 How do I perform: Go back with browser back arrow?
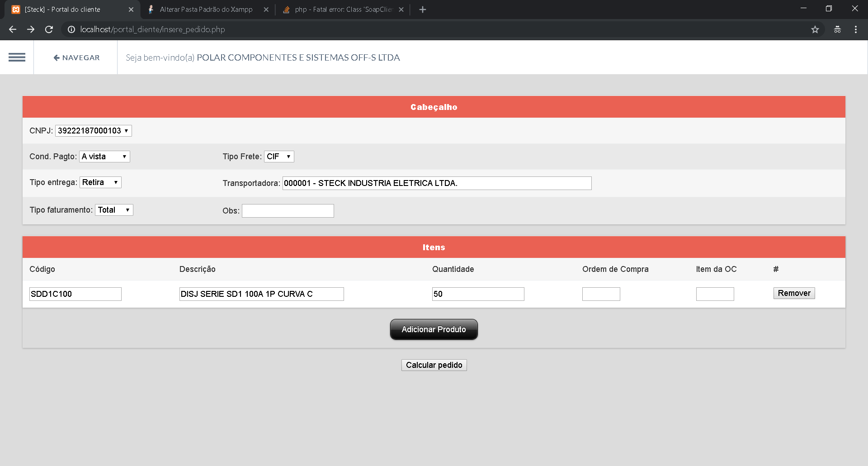click(13, 29)
